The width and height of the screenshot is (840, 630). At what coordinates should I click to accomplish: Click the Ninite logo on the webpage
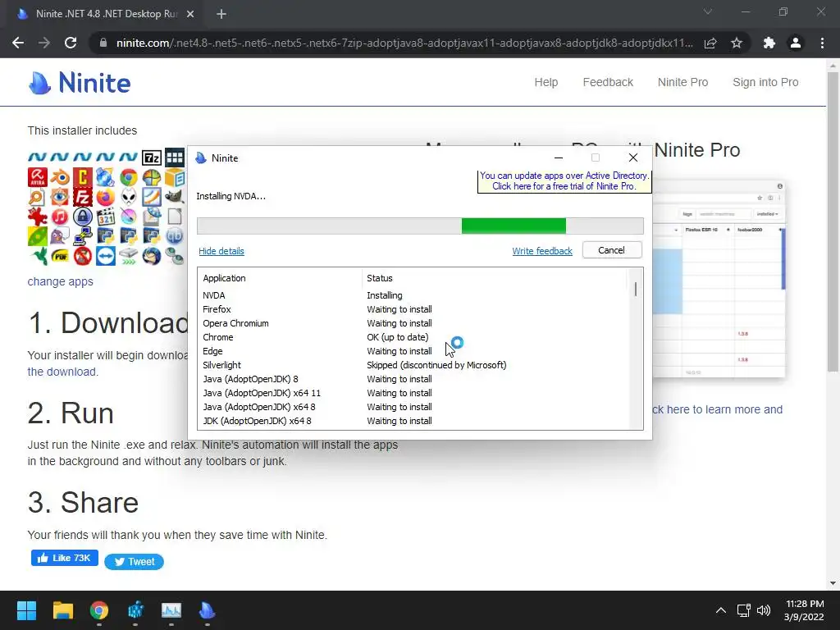80,83
